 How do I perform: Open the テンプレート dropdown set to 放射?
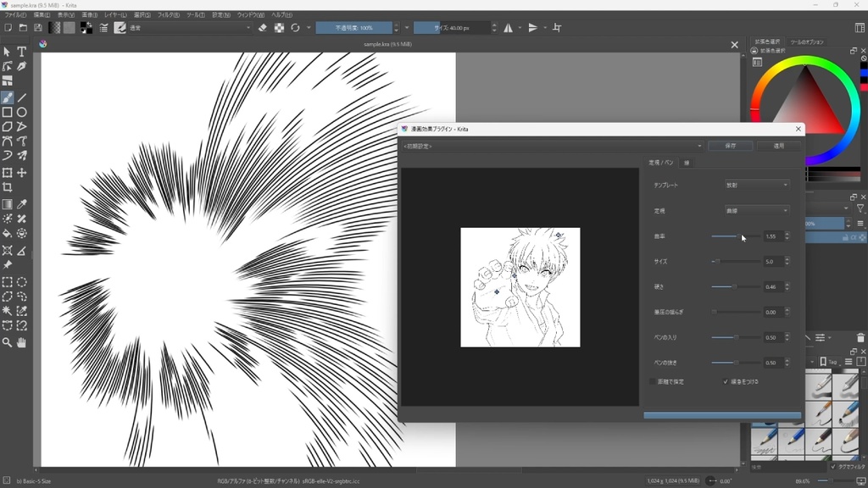757,184
